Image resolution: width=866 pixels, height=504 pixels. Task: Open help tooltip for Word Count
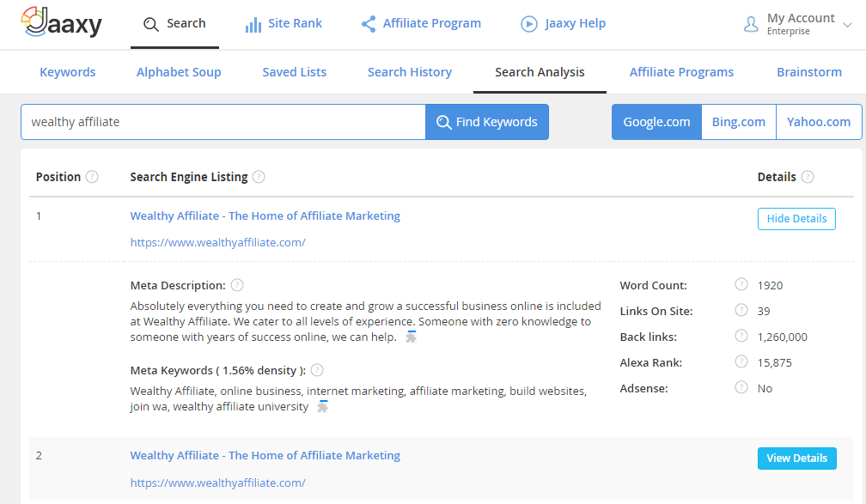(741, 284)
